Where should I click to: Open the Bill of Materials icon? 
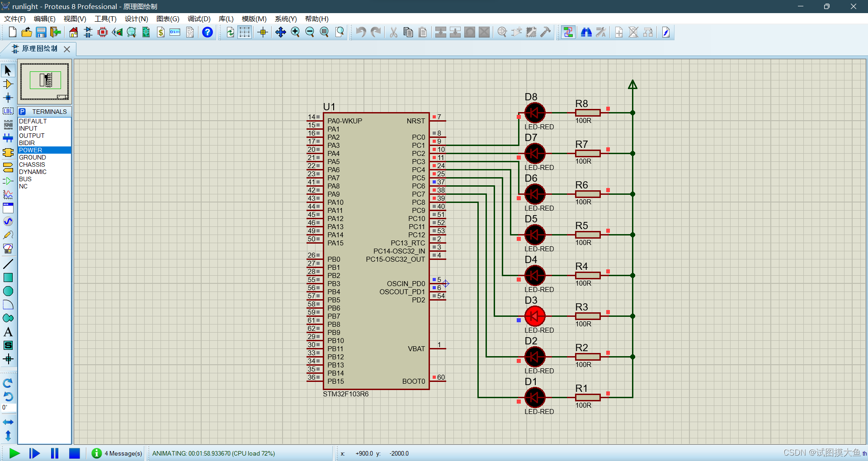[x=160, y=32]
